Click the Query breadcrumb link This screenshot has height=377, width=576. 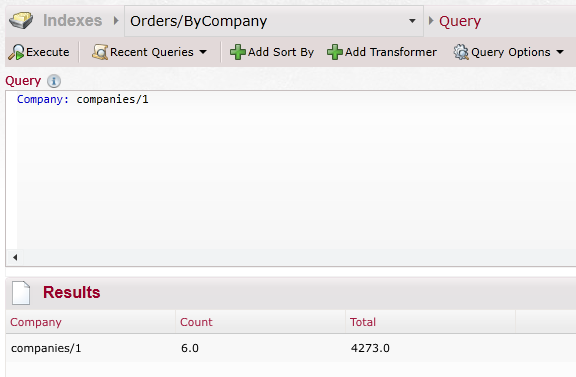coord(460,21)
